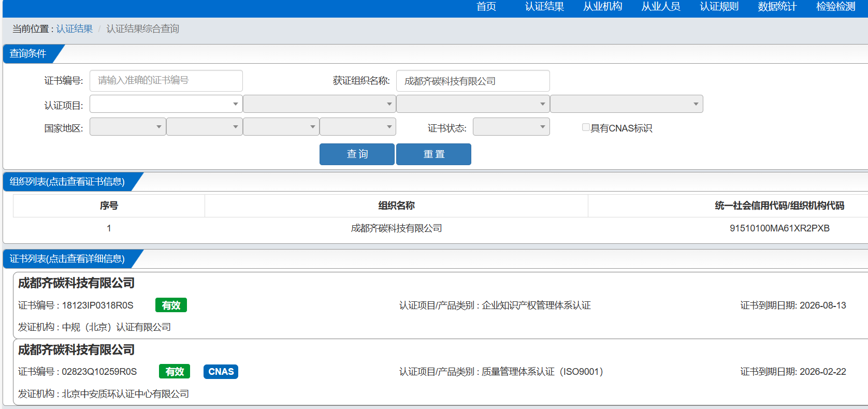Follow the 认证结果 breadcrumb link

(x=75, y=29)
